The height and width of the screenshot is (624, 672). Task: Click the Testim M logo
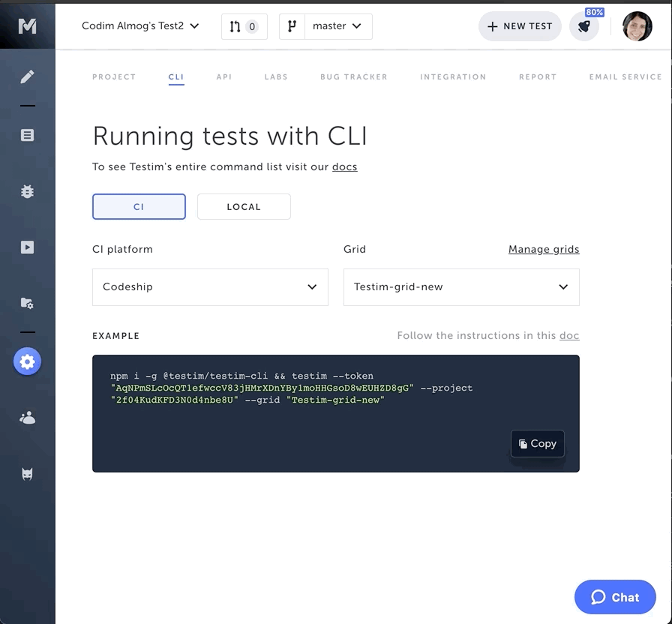[28, 26]
